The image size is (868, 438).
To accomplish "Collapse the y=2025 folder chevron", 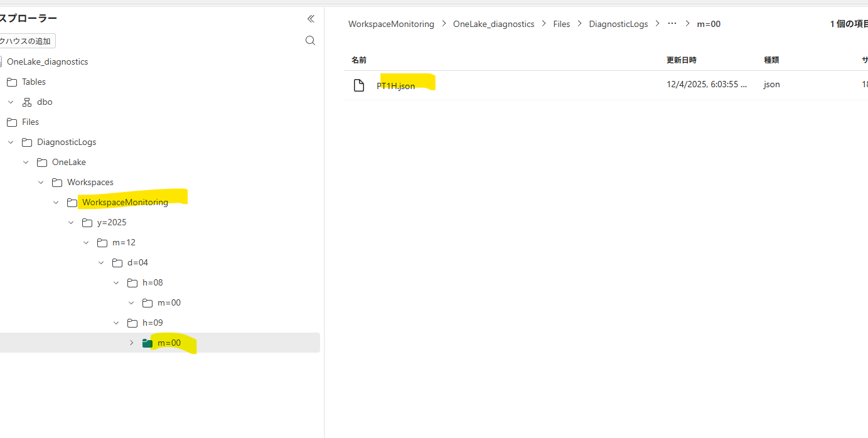I will click(71, 222).
